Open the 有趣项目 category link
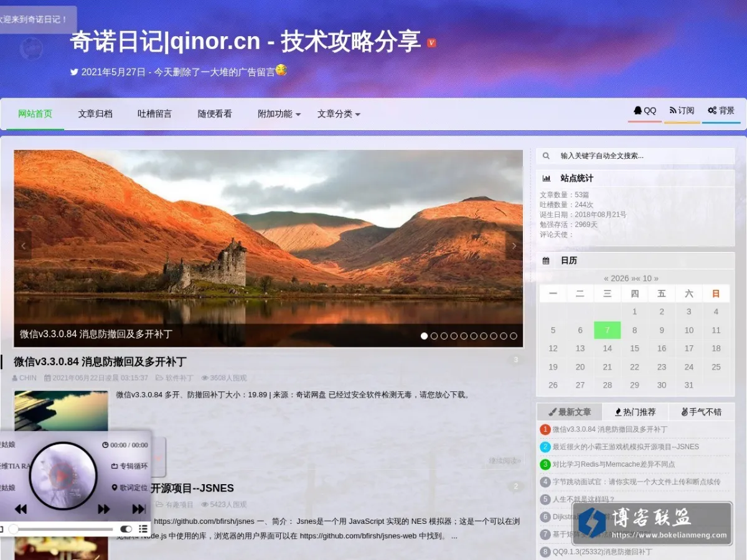This screenshot has height=560, width=747. click(180, 505)
